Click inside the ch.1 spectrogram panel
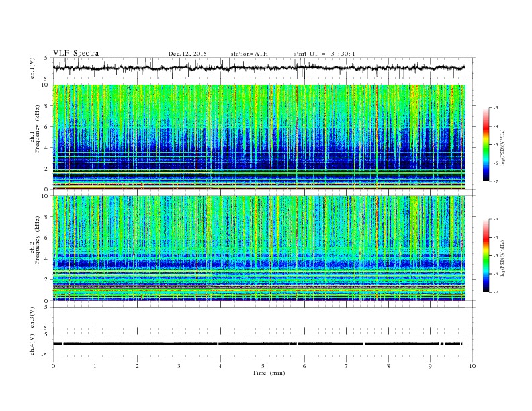This screenshot has width=532, height=411. pos(259,137)
